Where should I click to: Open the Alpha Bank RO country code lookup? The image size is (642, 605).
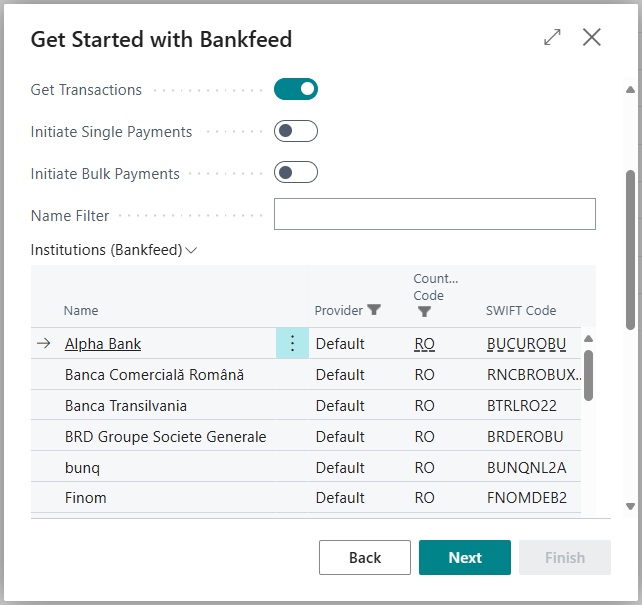(x=424, y=344)
